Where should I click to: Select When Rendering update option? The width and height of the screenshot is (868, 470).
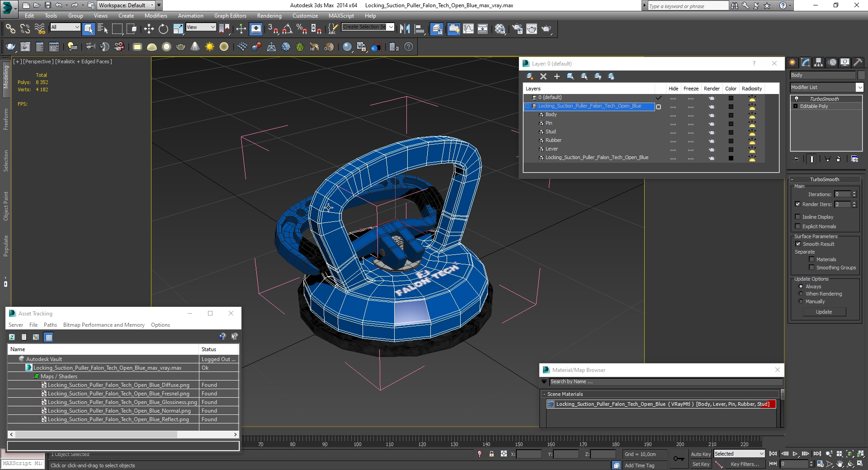(x=801, y=294)
